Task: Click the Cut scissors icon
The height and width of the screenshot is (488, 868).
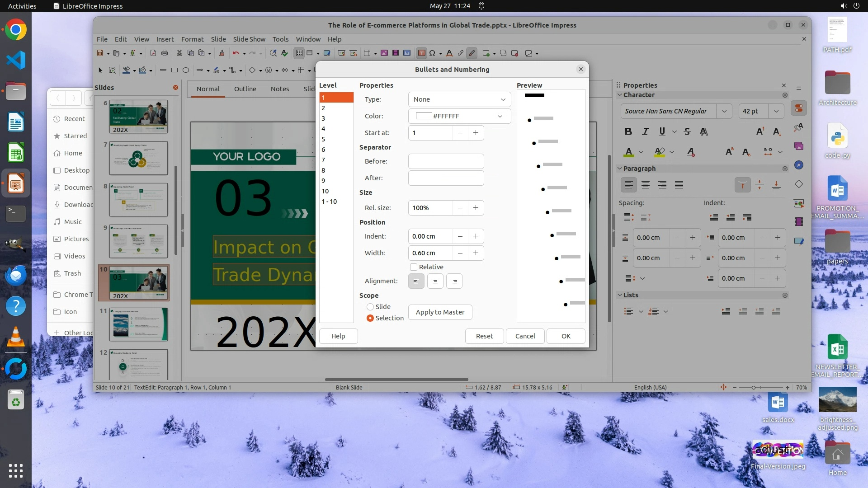Action: [179, 53]
